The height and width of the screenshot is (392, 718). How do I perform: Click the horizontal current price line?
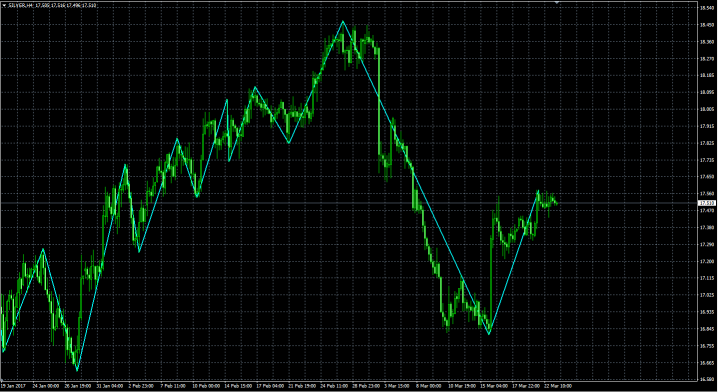[348, 203]
